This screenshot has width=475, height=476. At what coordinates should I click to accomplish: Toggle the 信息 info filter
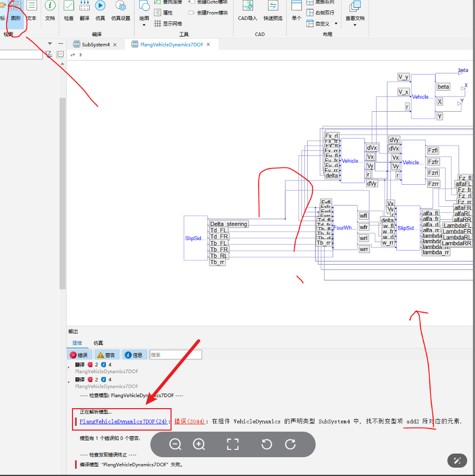point(134,355)
